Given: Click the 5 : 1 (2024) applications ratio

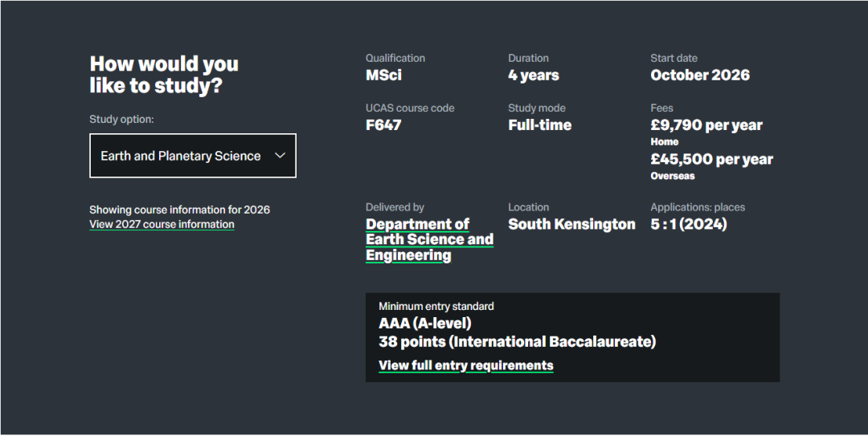Looking at the screenshot, I should pyautogui.click(x=688, y=224).
